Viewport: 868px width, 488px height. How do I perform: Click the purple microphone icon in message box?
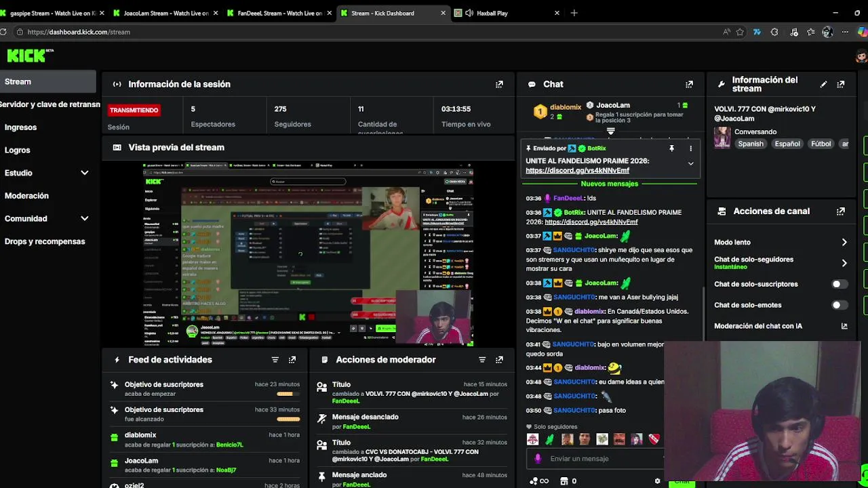tap(538, 459)
